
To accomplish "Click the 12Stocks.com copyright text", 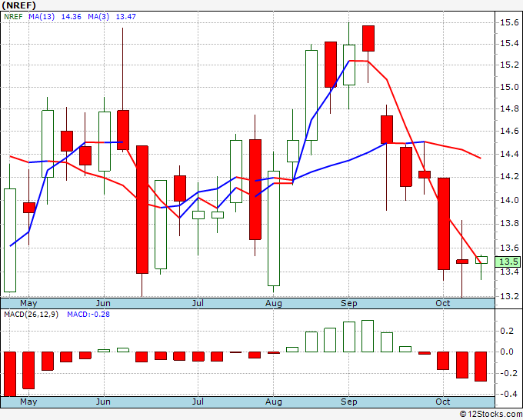I will click(x=491, y=415).
